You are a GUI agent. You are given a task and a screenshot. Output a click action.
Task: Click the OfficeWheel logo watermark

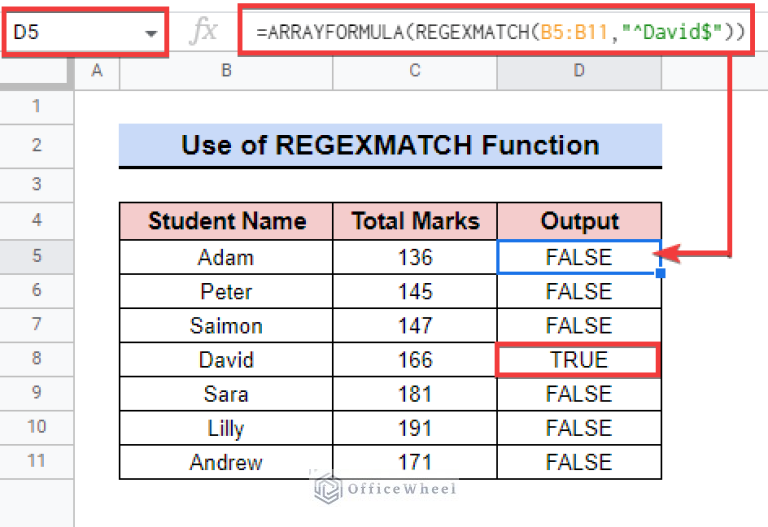[385, 488]
